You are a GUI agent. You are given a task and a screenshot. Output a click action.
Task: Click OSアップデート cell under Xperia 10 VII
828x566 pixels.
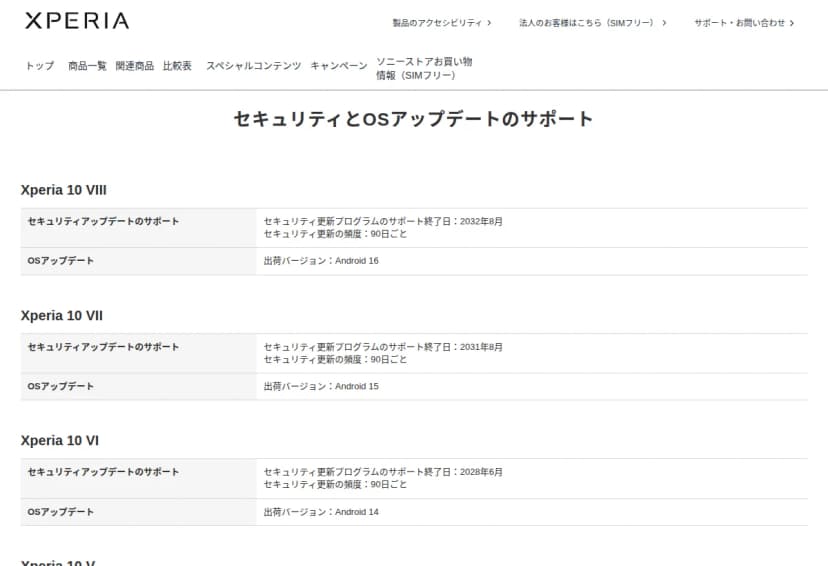point(138,386)
